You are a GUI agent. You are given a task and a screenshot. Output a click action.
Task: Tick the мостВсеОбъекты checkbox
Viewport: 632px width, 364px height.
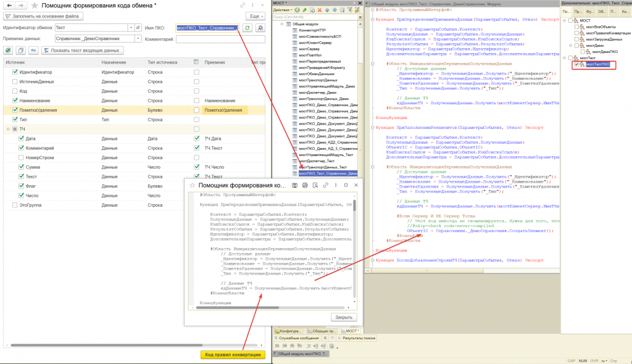577,28
